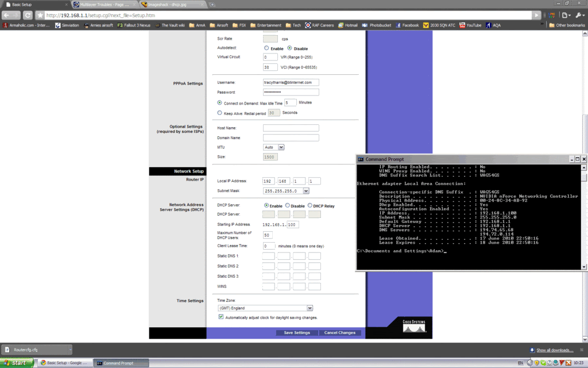Open the YouTube bookmark
This screenshot has width=588, height=368.
click(x=470, y=25)
